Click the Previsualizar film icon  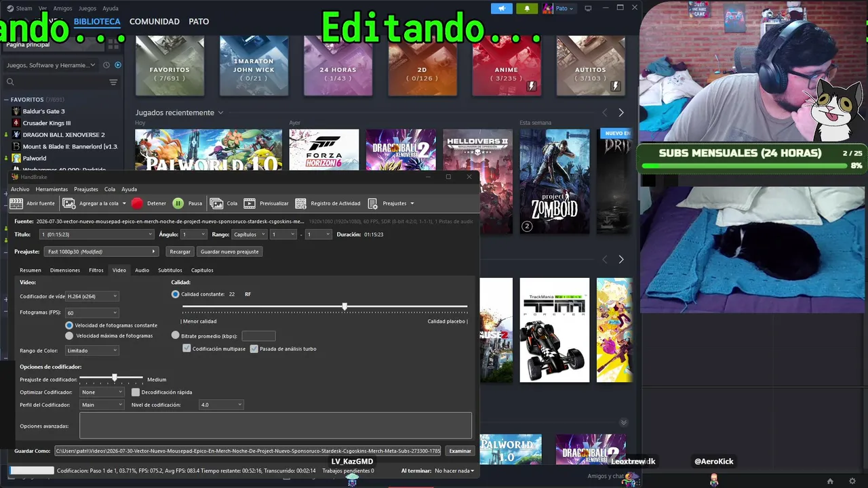pyautogui.click(x=250, y=203)
